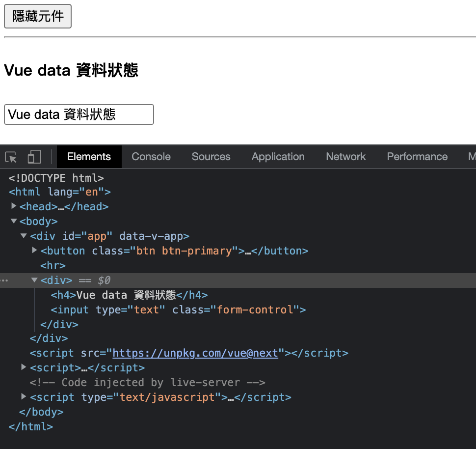Open the Console tab
This screenshot has height=449, width=476.
point(151,157)
